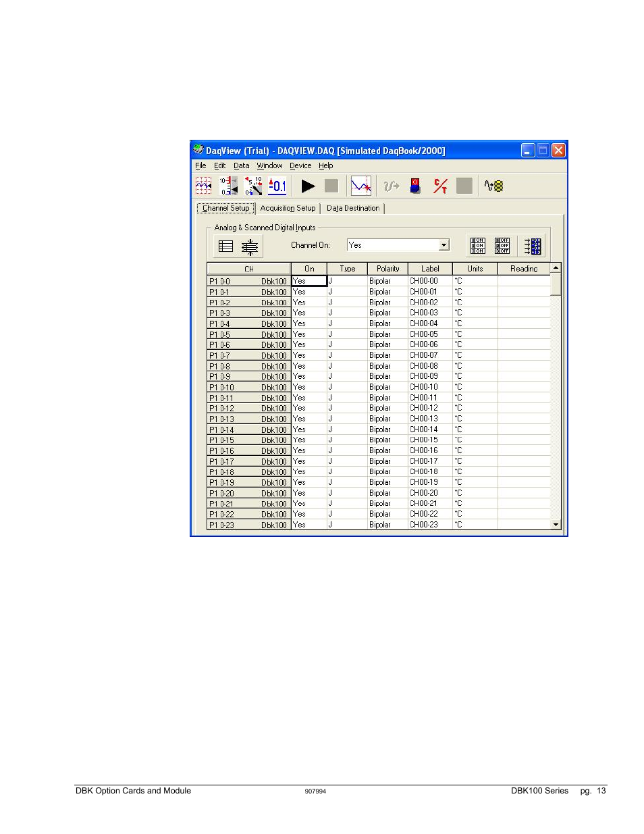Expand the Channel On dropdown
The width and height of the screenshot is (644, 834).
pyautogui.click(x=444, y=245)
